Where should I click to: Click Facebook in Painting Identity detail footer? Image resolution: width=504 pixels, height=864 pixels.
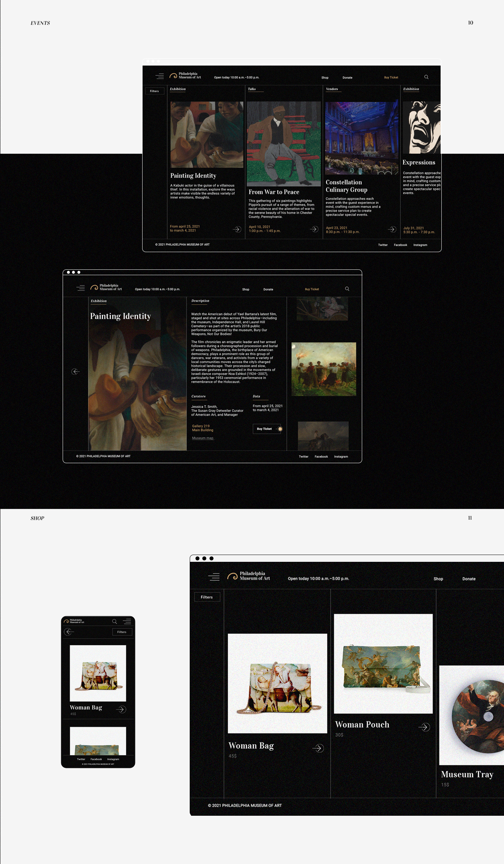321,457
